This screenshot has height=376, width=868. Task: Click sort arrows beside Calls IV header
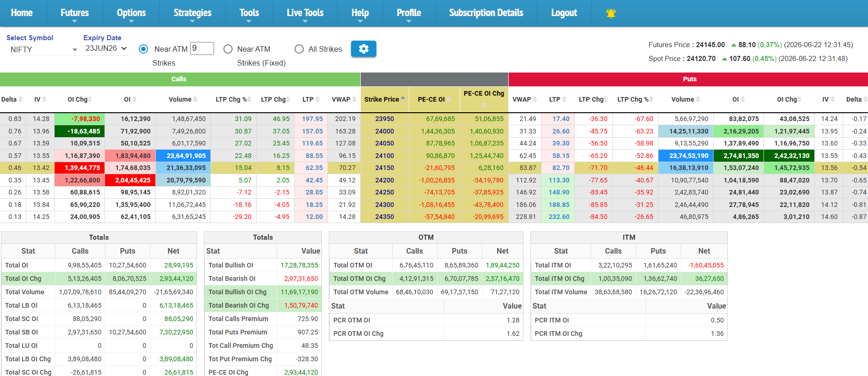pyautogui.click(x=44, y=99)
